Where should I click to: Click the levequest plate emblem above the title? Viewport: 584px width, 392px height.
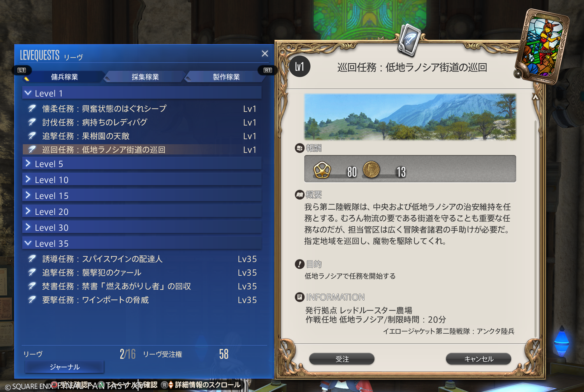point(408,40)
